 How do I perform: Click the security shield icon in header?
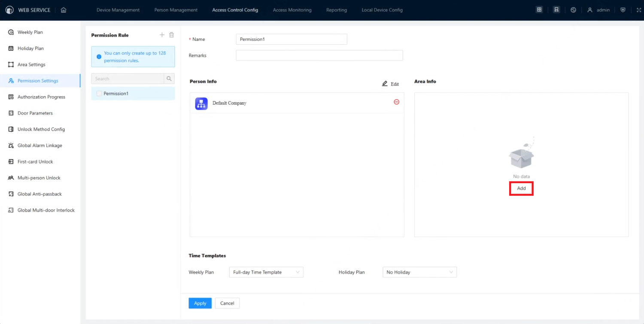click(623, 10)
